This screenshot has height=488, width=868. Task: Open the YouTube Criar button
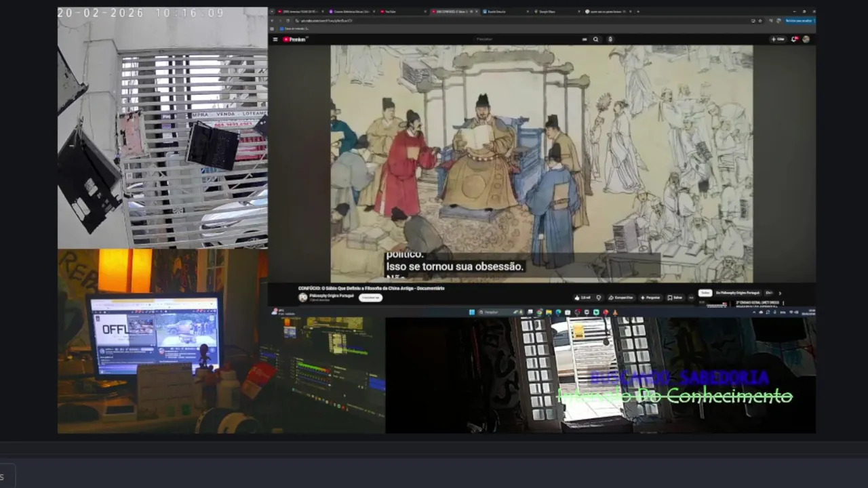coord(778,39)
